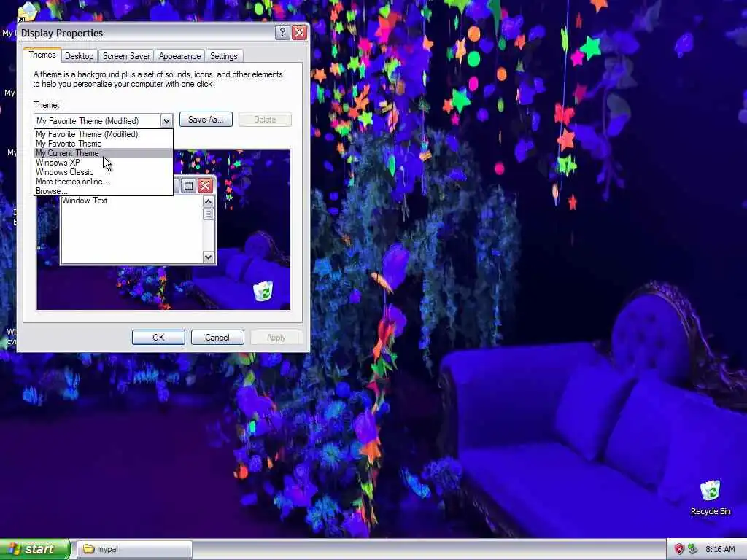Choose Browse... in theme list
This screenshot has width=747, height=560.
pos(104,191)
